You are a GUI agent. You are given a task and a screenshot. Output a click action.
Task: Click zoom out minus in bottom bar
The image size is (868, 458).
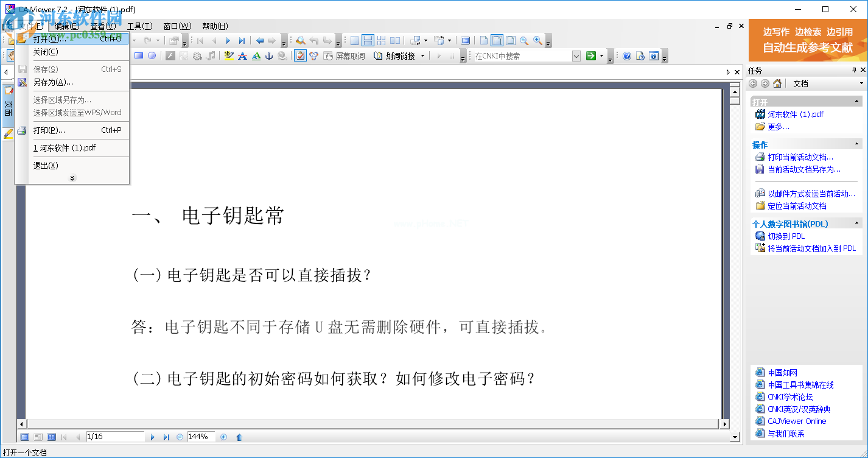180,437
